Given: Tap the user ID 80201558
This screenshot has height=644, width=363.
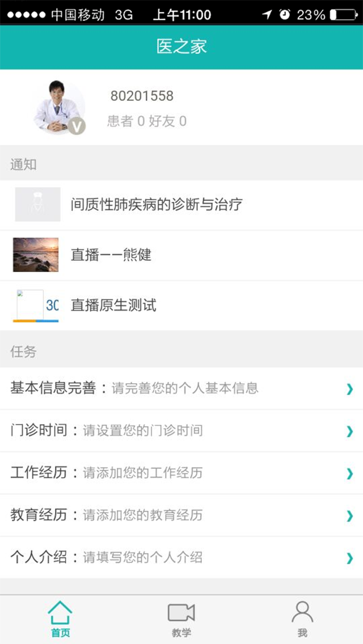Looking at the screenshot, I should click(142, 96).
